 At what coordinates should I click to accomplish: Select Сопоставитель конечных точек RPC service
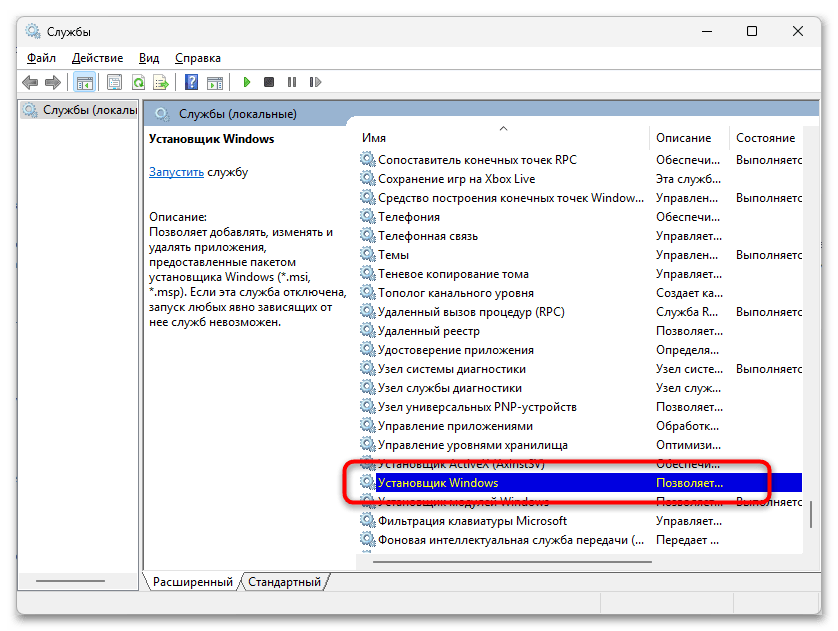tap(477, 160)
